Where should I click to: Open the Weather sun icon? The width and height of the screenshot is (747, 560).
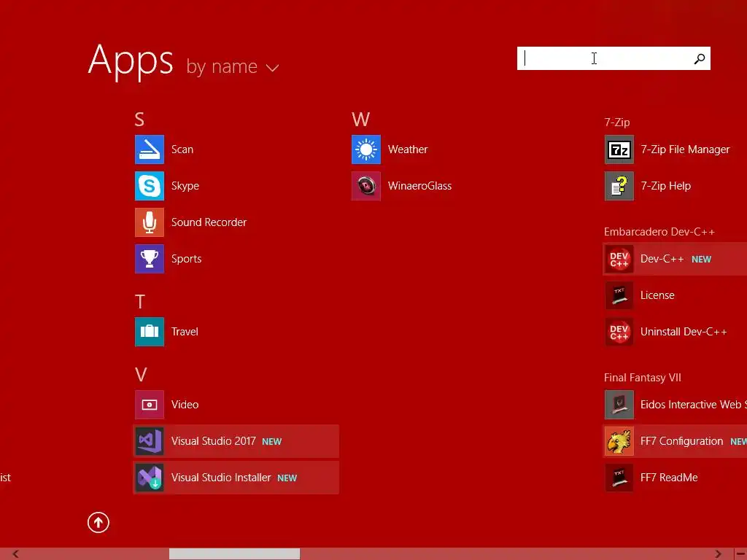pos(366,149)
